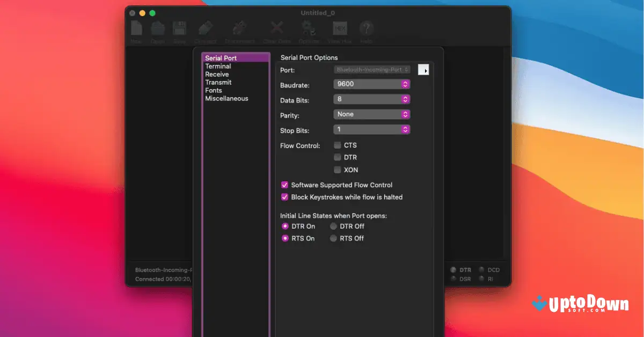Image resolution: width=644 pixels, height=337 pixels.
Task: Select the DTR Off radio button
Action: [332, 226]
